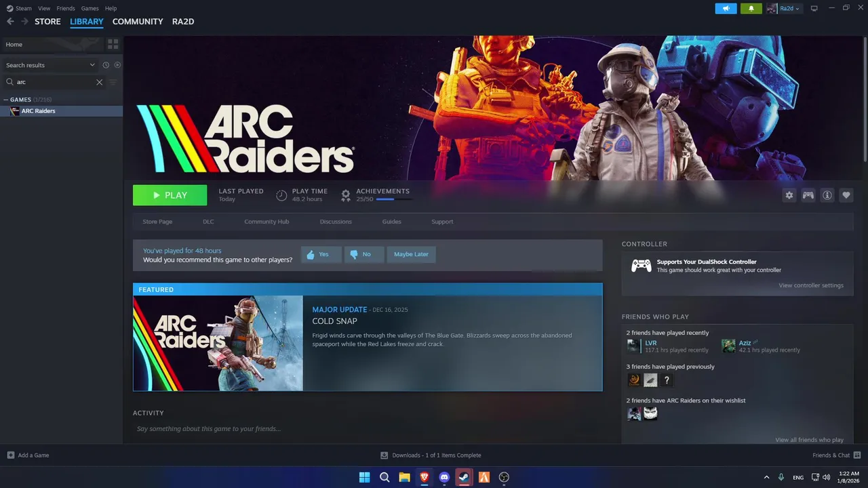Screen dimensions: 868x488
Task: Collapse the GAMES category
Action: tap(6, 100)
